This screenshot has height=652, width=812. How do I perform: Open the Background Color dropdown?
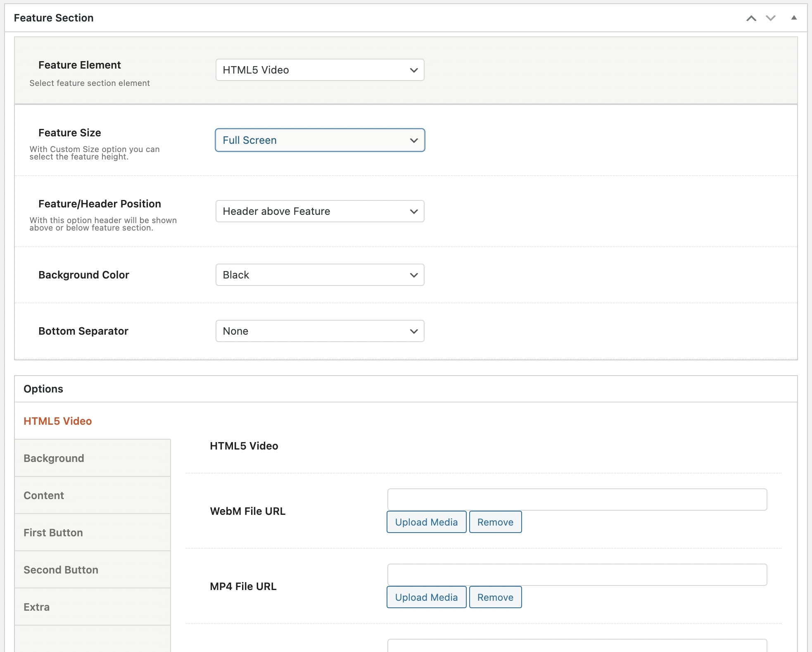[319, 275]
